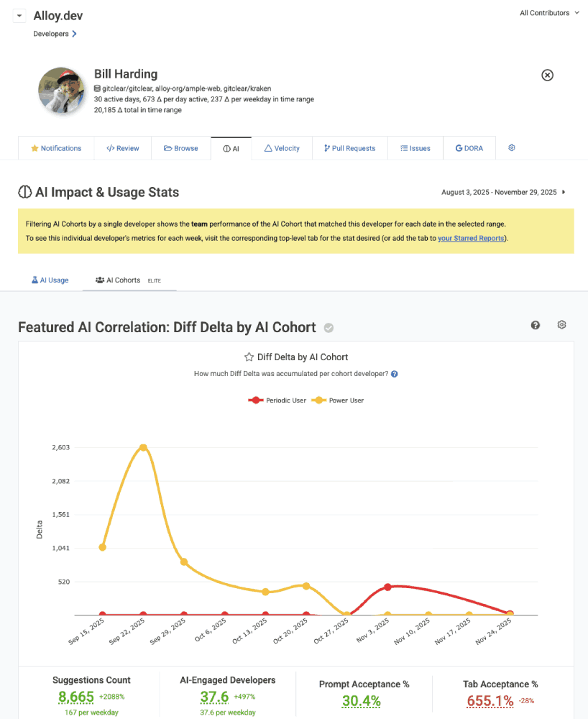Go to the DORA tab
This screenshot has height=719, width=588.
(469, 148)
